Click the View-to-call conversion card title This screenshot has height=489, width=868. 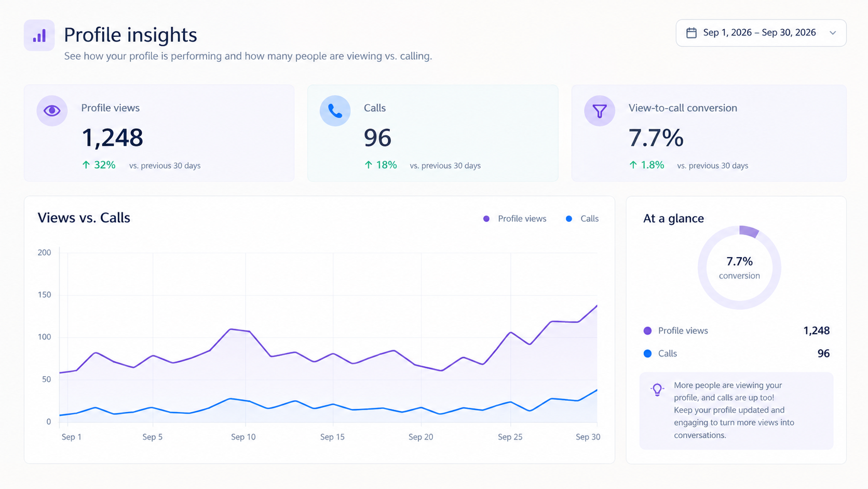[x=683, y=108]
